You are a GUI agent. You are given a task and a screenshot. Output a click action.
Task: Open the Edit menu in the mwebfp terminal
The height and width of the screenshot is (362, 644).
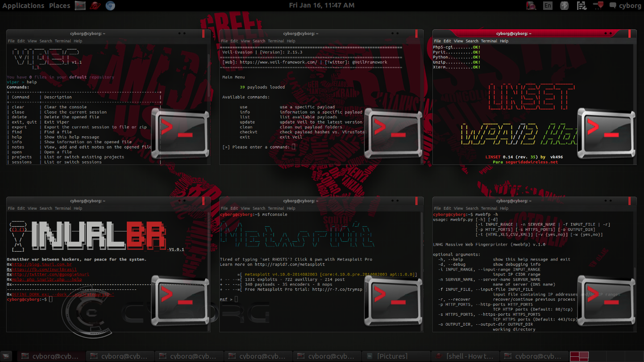(447, 208)
